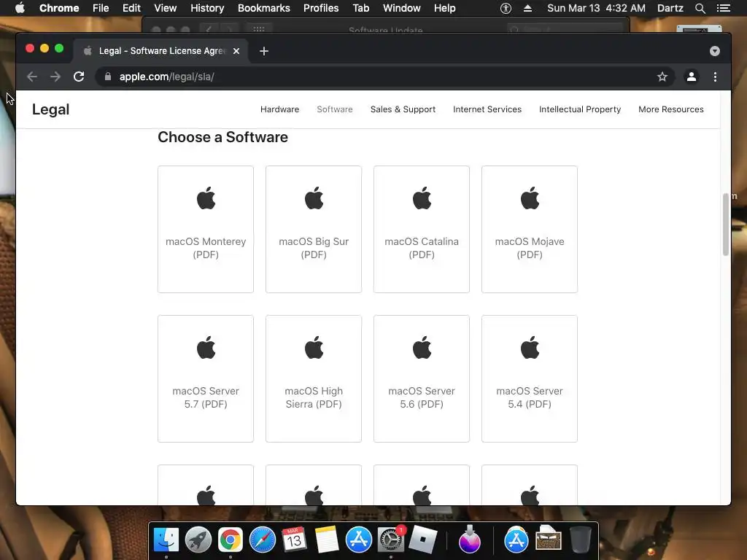Open the Chrome application menu
Screen dimensions: 747x560
click(x=59, y=8)
